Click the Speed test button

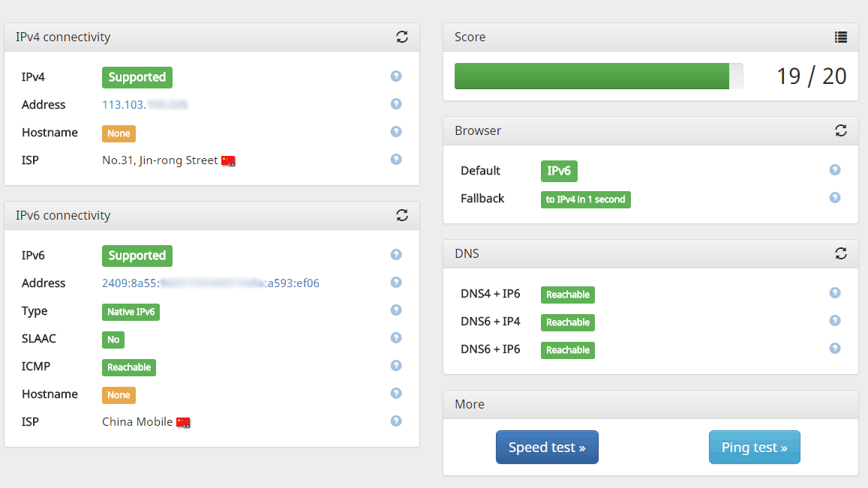click(547, 448)
